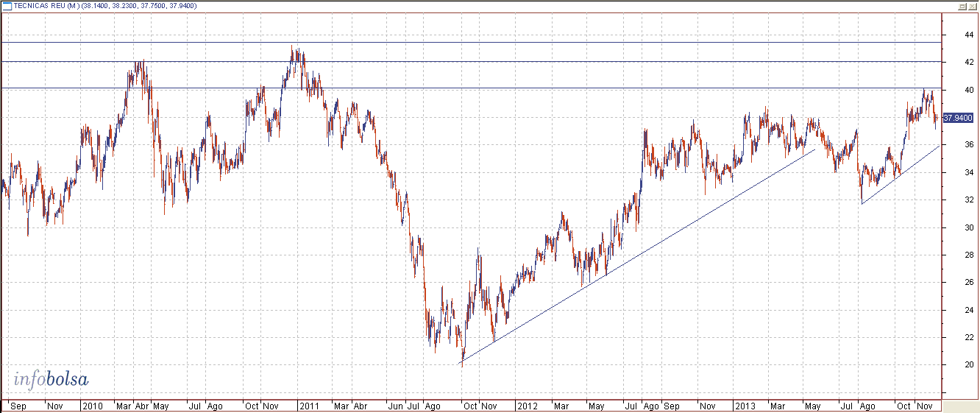Click the chart window icon beside TECNICAS REU
This screenshot has height=413, width=980.
(7, 6)
